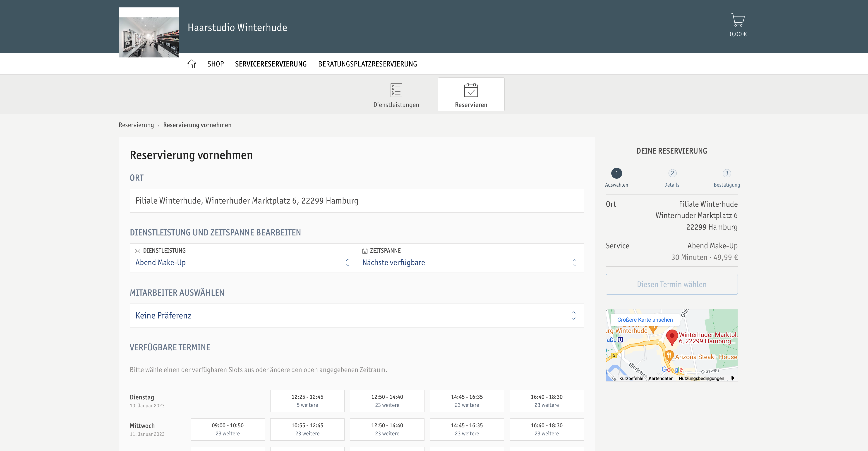Image resolution: width=868 pixels, height=451 pixels.
Task: Open the shopping cart icon
Action: coord(738,20)
